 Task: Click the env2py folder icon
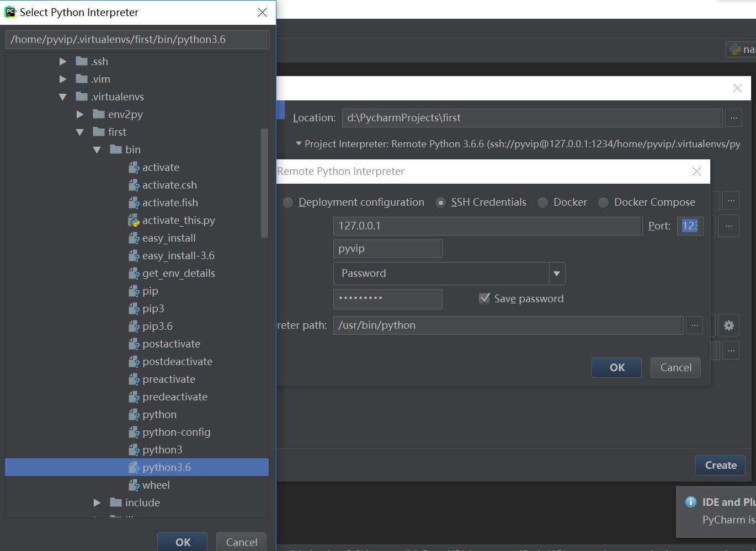click(99, 114)
